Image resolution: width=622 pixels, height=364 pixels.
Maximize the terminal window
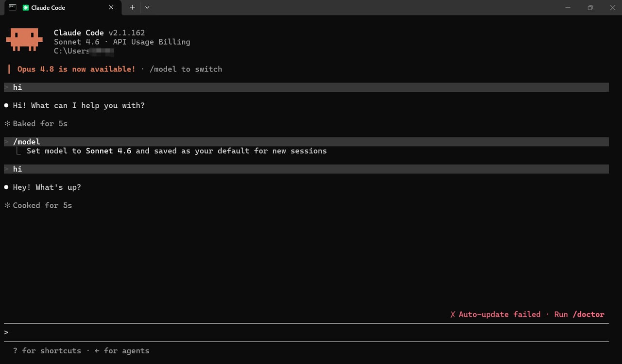tap(590, 8)
